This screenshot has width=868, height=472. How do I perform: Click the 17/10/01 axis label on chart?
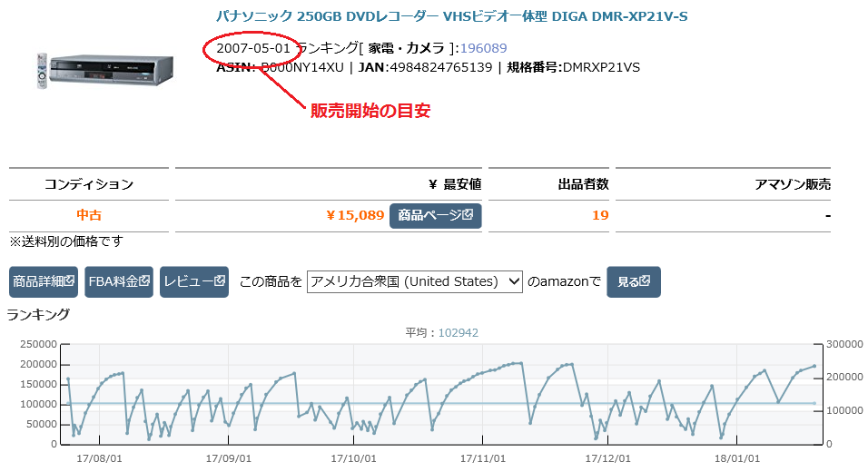[354, 458]
